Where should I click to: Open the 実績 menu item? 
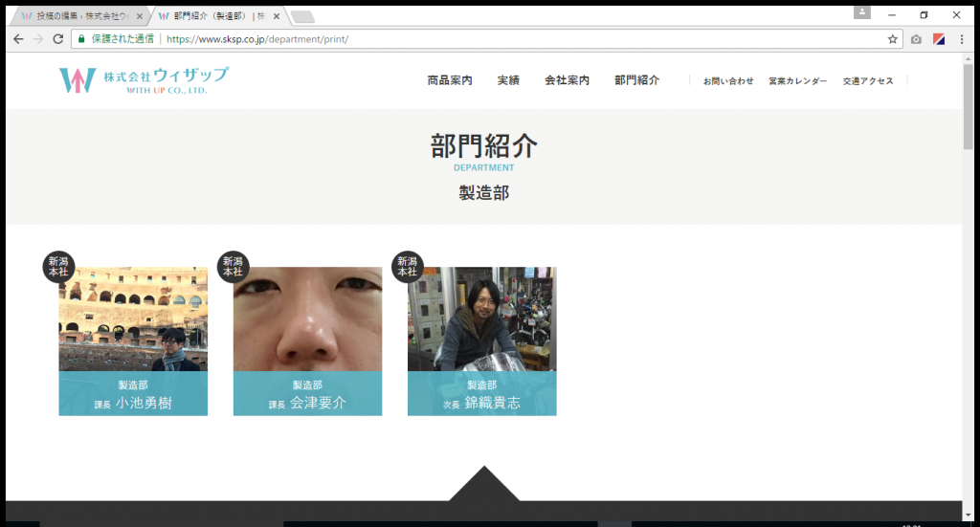click(508, 80)
